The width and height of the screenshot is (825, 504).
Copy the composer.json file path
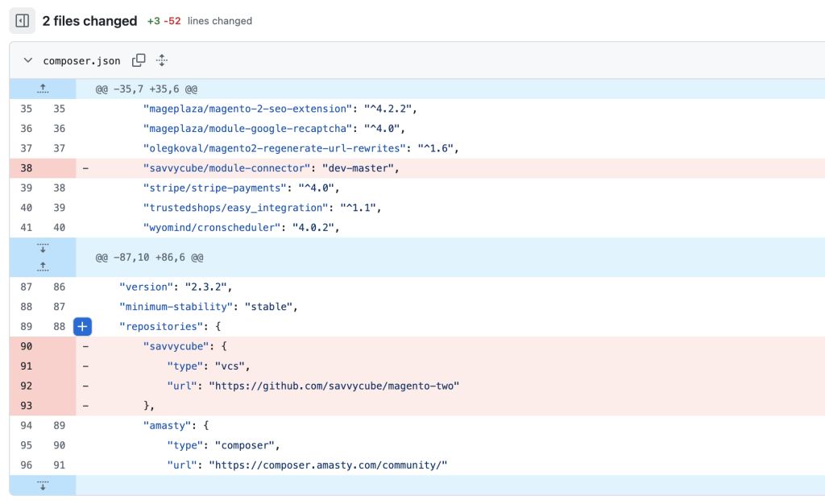point(139,60)
